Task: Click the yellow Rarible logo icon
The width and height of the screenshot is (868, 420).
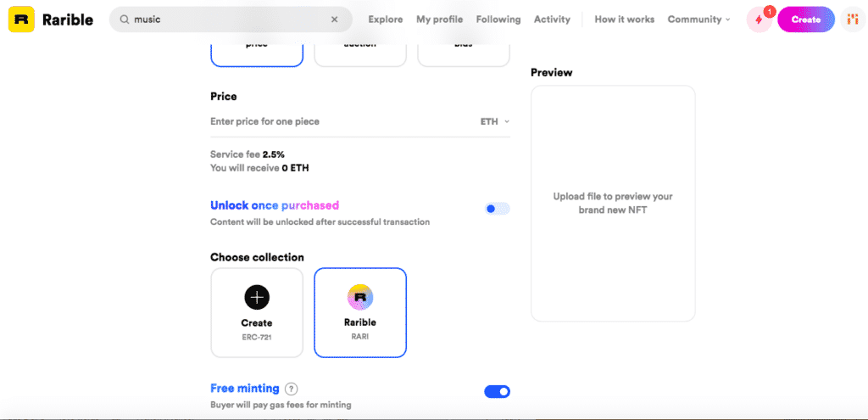Action: click(x=21, y=20)
